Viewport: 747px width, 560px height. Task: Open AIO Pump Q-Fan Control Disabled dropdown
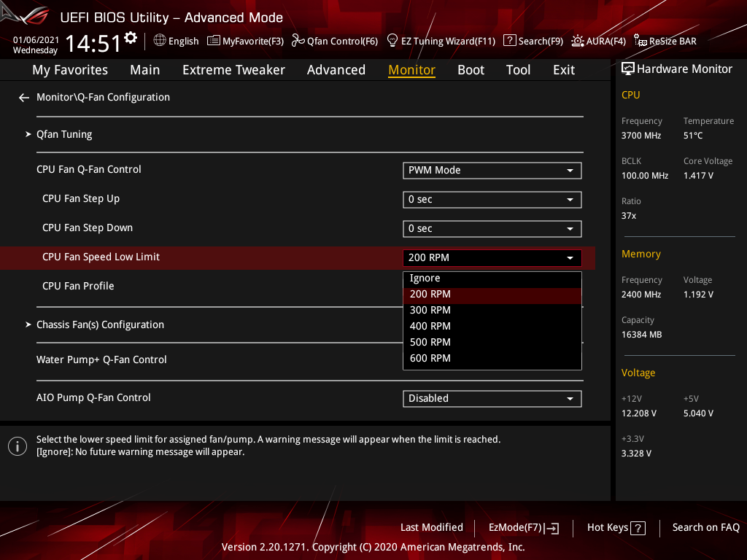point(492,399)
